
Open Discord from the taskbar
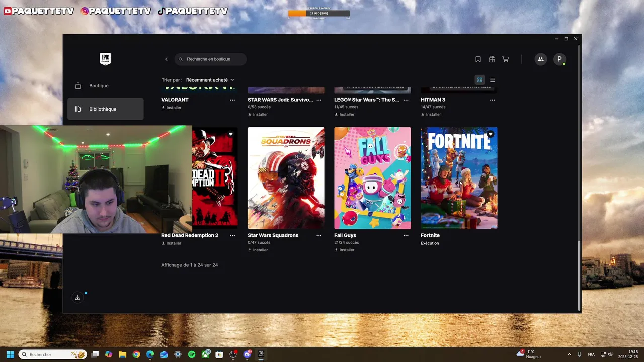point(247,354)
